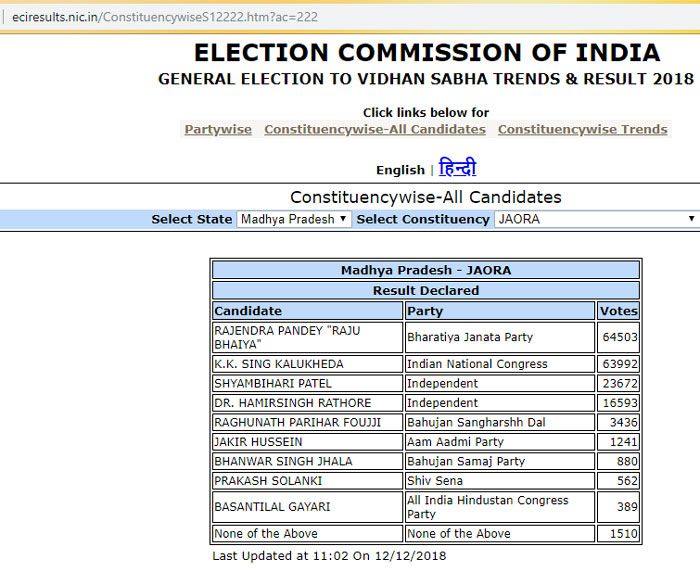Viewport: 700px width, 572px height.
Task: Open the Select State dropdown
Action: 294,219
